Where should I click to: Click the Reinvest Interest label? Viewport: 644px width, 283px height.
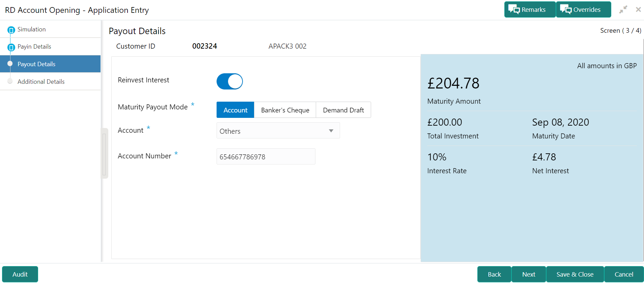(143, 80)
